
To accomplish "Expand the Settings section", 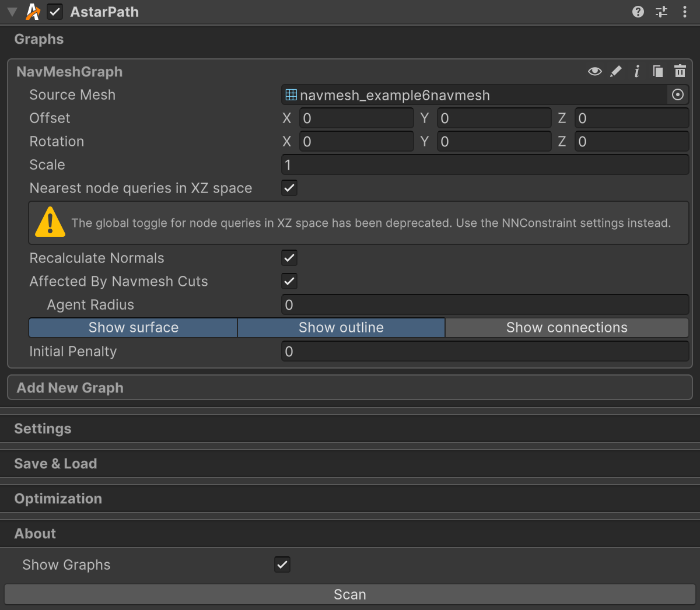I will click(x=43, y=429).
